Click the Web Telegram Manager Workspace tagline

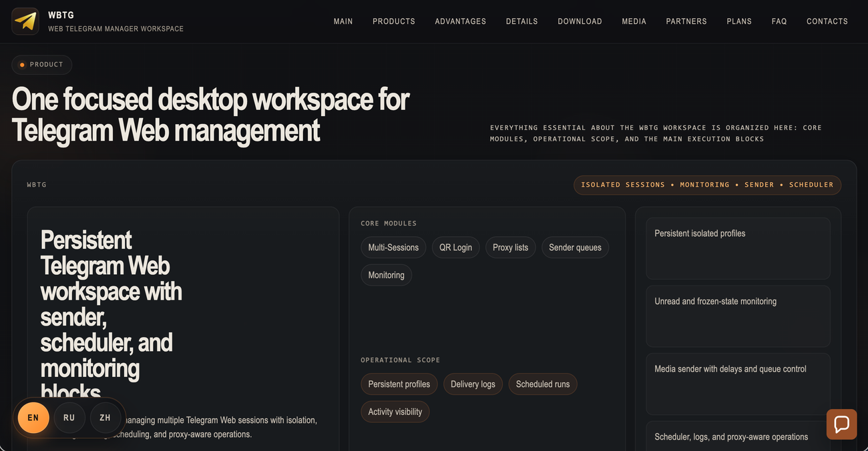click(x=116, y=29)
